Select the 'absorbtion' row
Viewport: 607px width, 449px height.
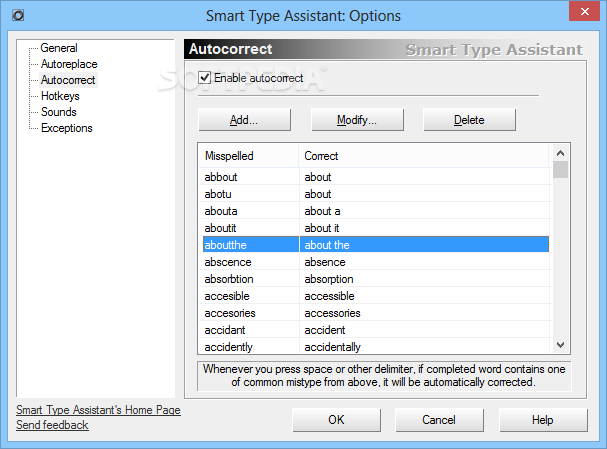pos(375,279)
